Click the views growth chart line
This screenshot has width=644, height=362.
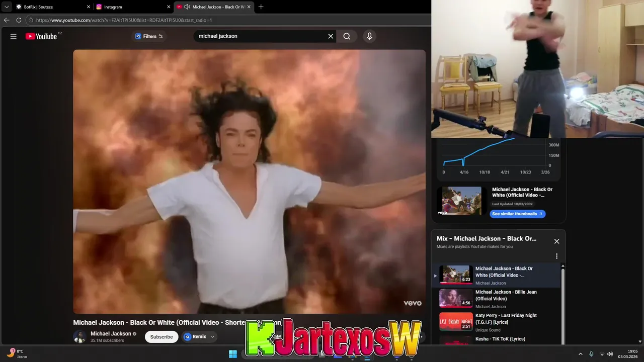[479, 151]
